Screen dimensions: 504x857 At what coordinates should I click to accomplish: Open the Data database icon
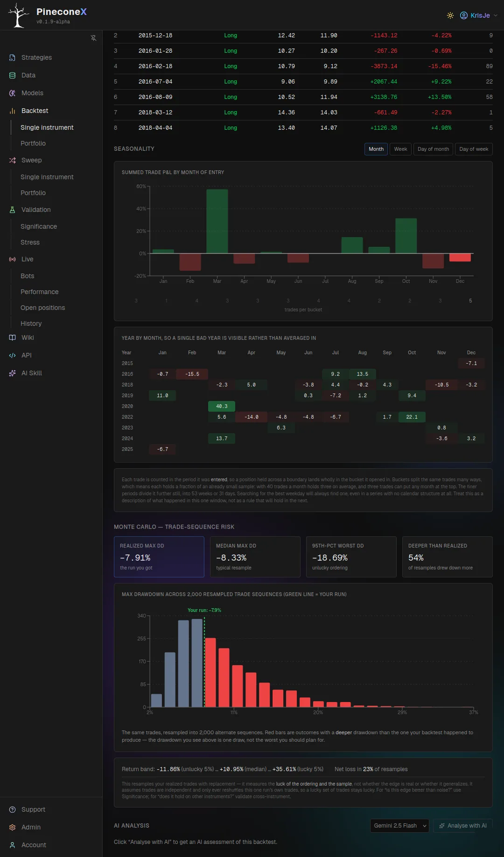coord(13,75)
